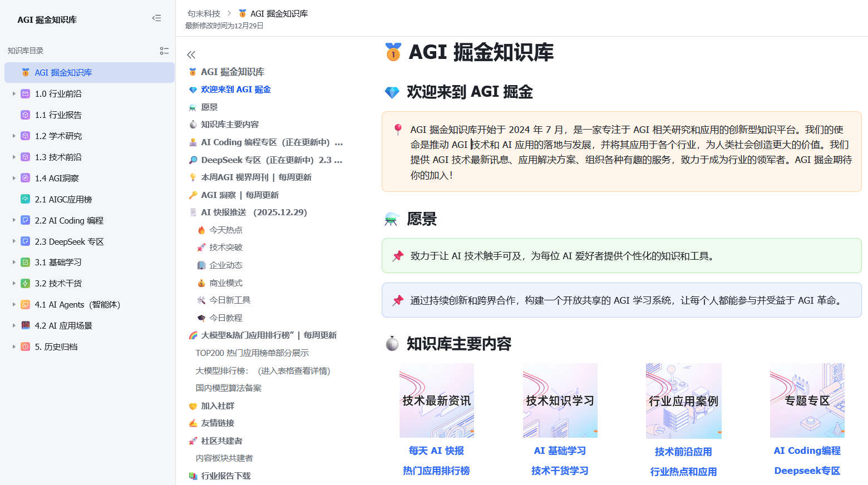Click the icon beside 1.2 学术研究
The image size is (868, 485).
(x=25, y=136)
